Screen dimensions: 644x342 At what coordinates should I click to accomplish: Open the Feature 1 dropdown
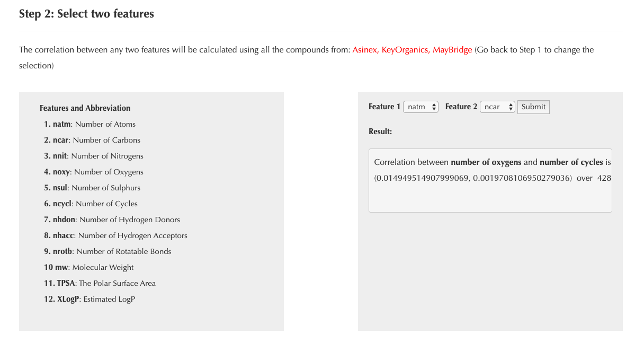click(421, 107)
